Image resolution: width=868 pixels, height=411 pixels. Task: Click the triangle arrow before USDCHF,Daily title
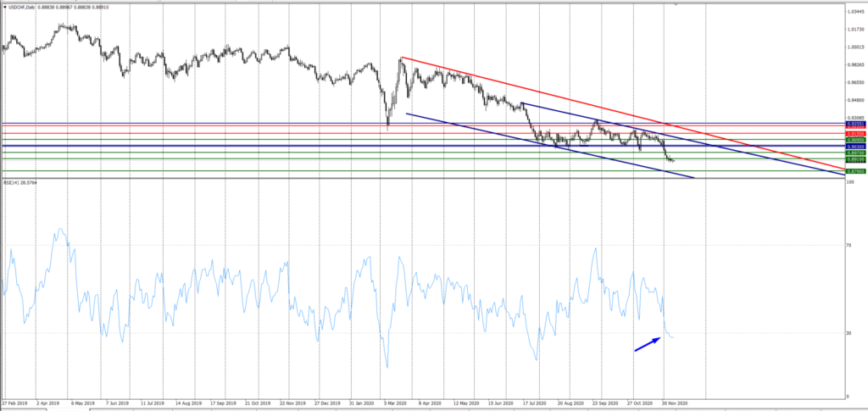[x=4, y=7]
